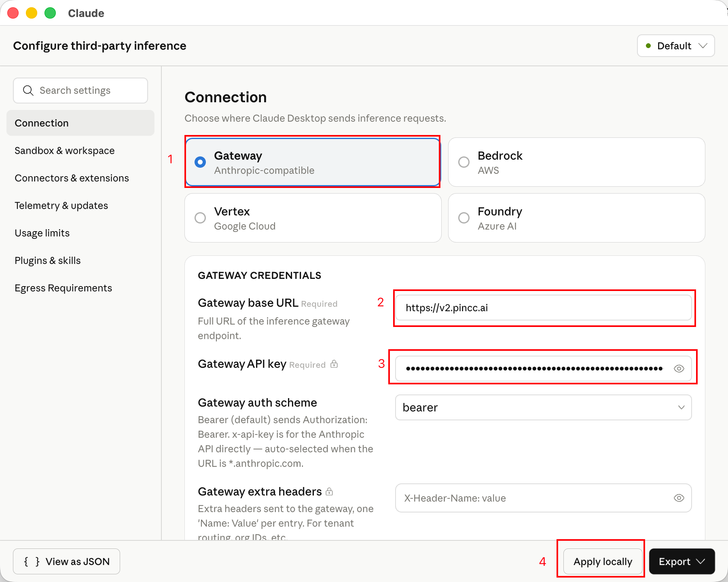Expand the Export button menu
The width and height of the screenshot is (728, 582).
(682, 561)
